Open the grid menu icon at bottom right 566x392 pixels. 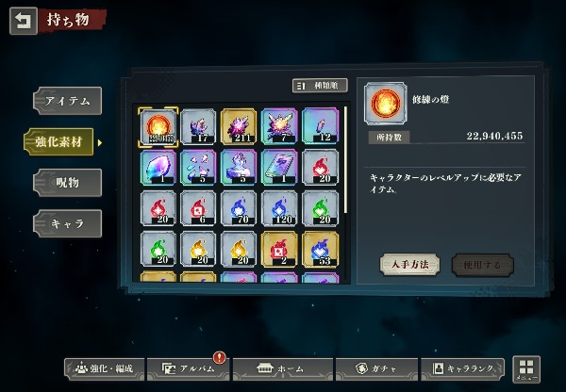pos(526,369)
